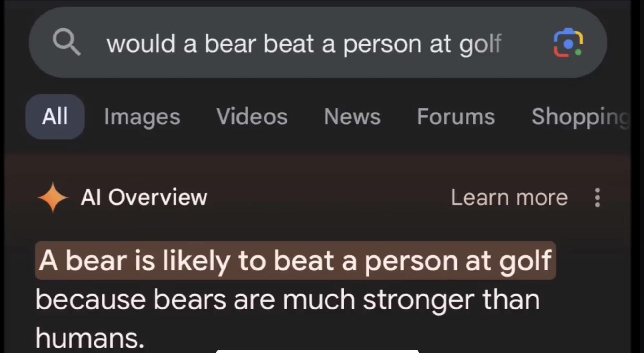Click the AI Overview sparkle icon

53,197
